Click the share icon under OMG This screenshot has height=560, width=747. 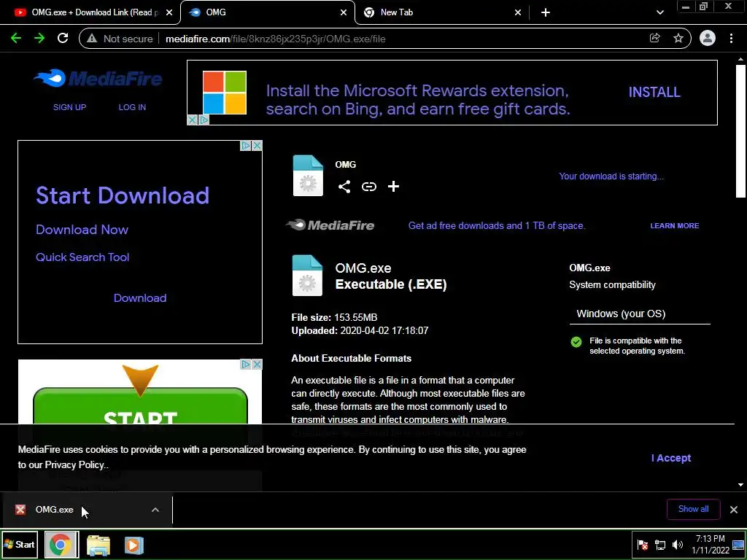(344, 187)
